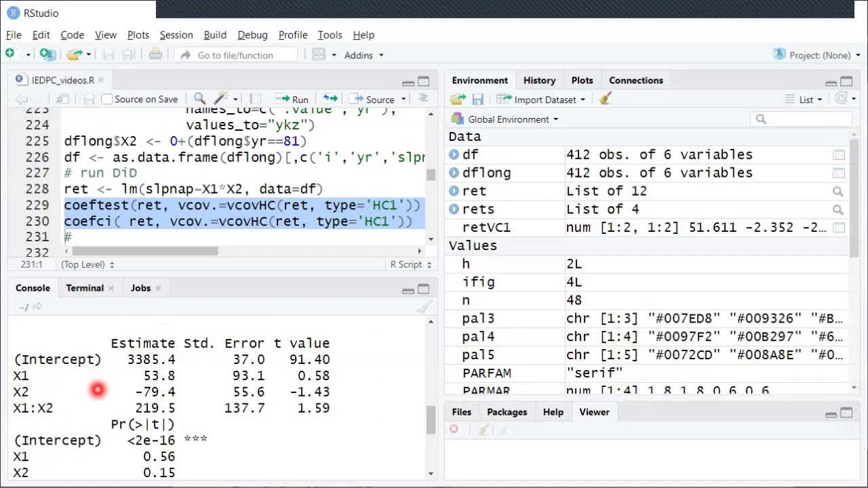868x488 pixels.
Task: Open the Help menu
Action: click(363, 35)
